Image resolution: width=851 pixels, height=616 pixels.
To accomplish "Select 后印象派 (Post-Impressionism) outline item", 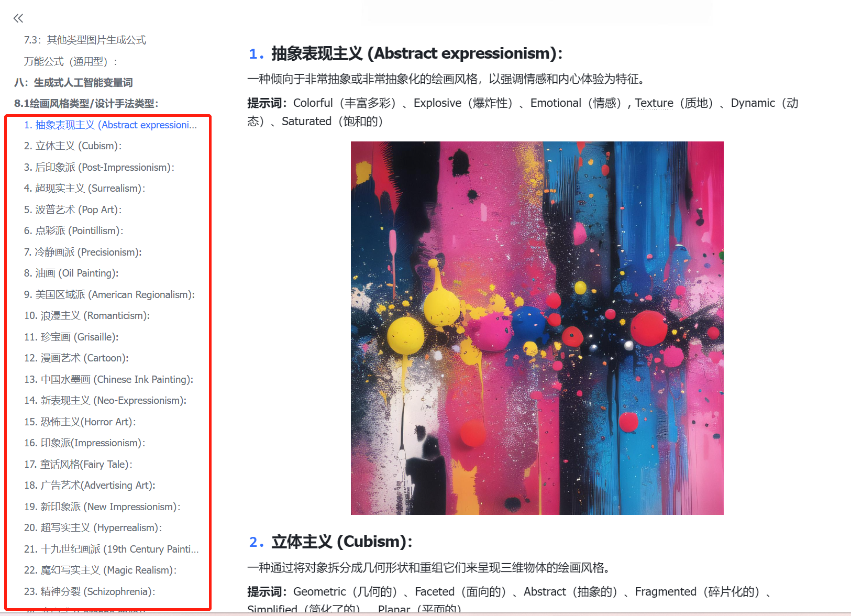I will [99, 167].
